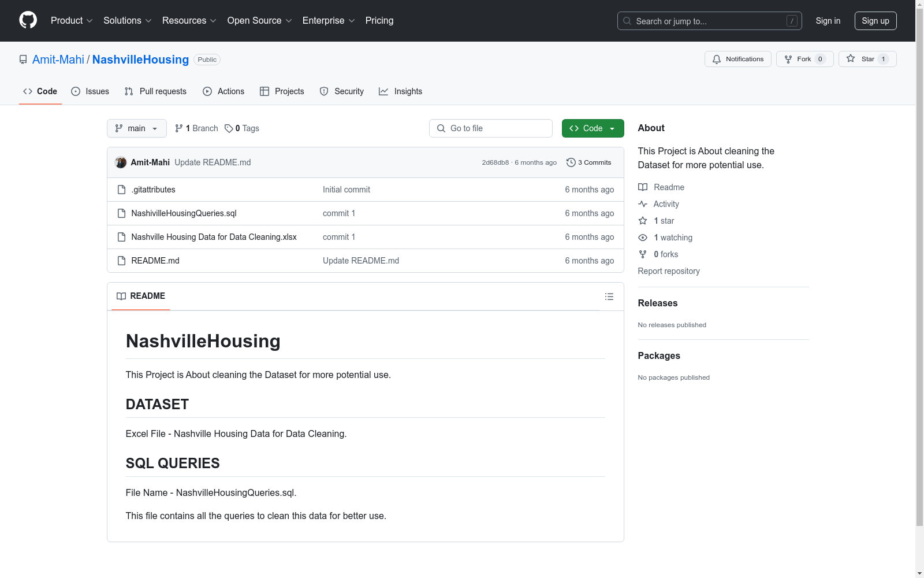
Task: Click the Amit-Mahi avatar image
Action: pos(121,162)
